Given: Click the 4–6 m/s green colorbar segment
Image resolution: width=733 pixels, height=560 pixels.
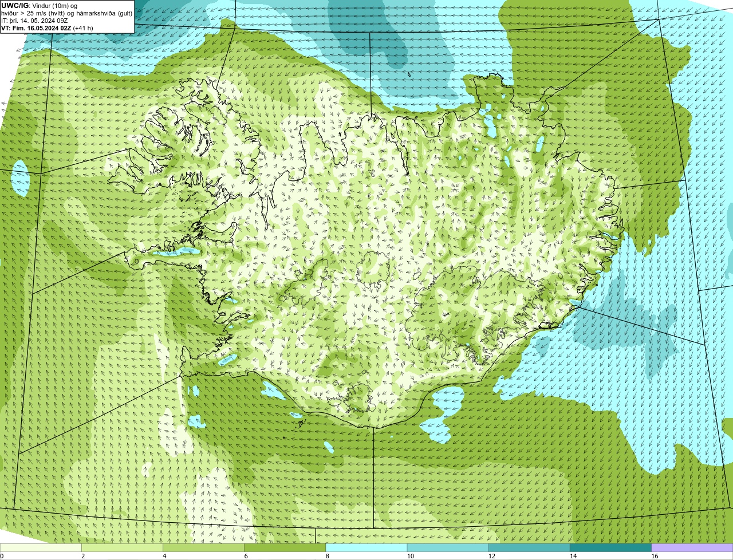Looking at the screenshot, I should point(203,547).
